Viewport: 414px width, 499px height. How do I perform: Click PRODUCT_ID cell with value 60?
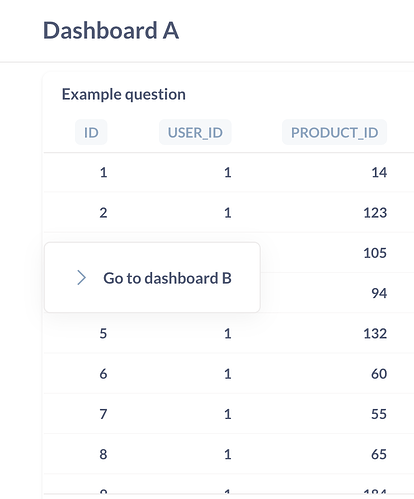pyautogui.click(x=379, y=374)
